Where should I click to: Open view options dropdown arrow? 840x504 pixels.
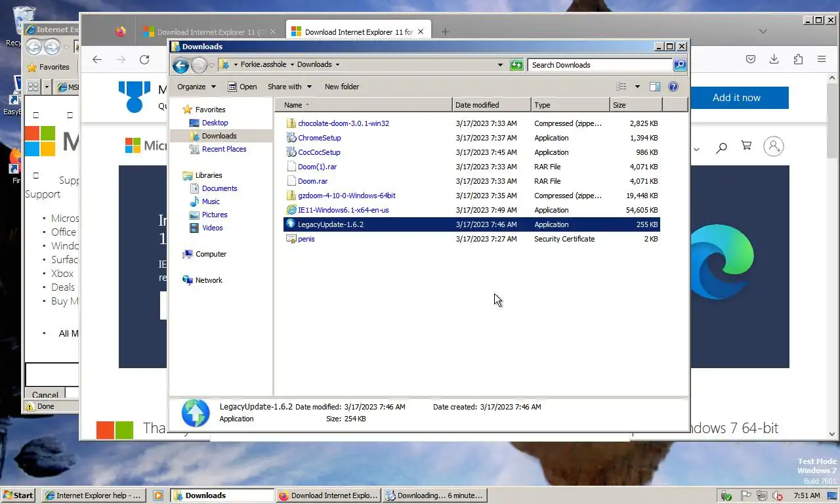[x=637, y=87]
